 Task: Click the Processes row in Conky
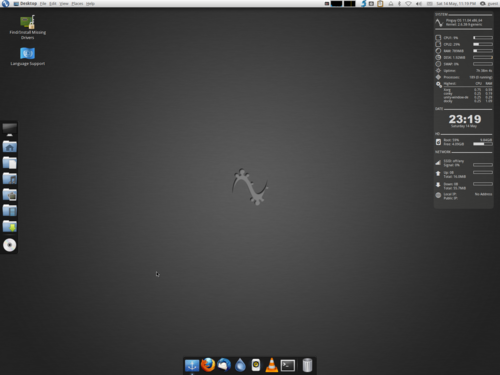464,77
